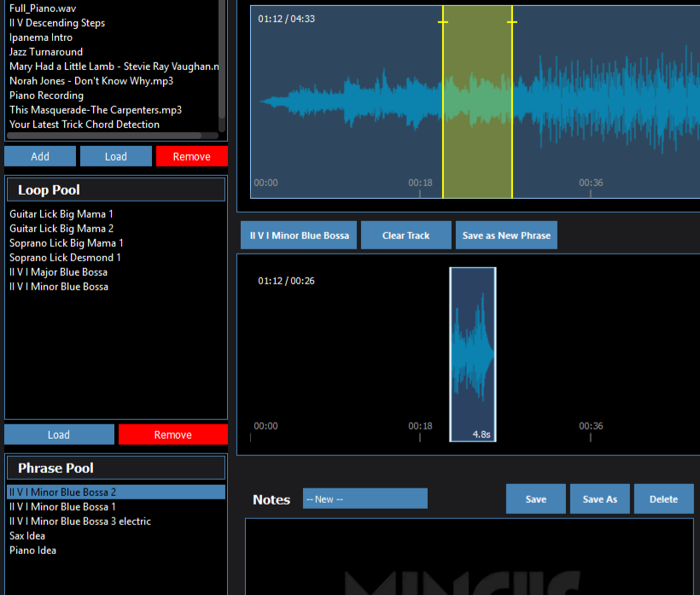Click the 4.8s loop clip in the lower track
The height and width of the screenshot is (595, 700).
coord(473,354)
